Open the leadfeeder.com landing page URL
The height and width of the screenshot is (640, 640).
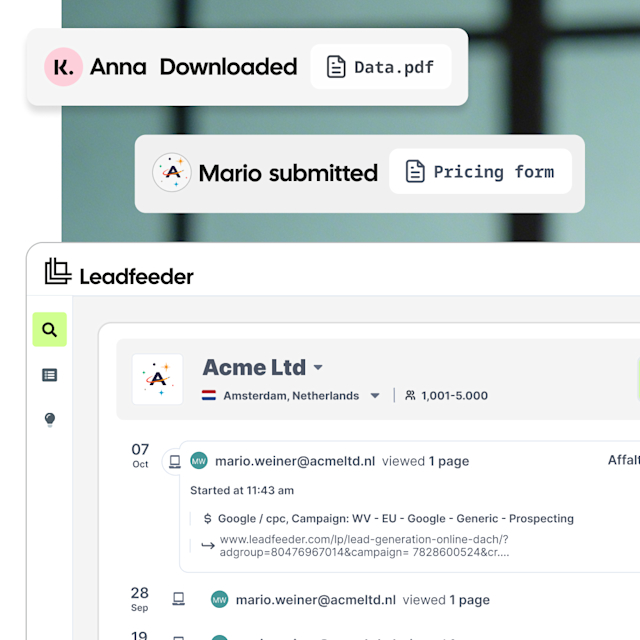click(364, 546)
